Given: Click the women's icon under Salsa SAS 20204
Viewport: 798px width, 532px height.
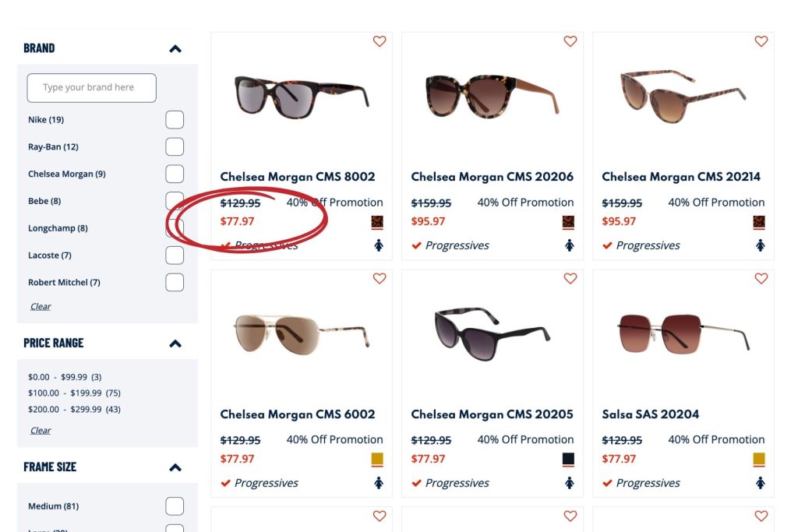Looking at the screenshot, I should click(x=761, y=483).
